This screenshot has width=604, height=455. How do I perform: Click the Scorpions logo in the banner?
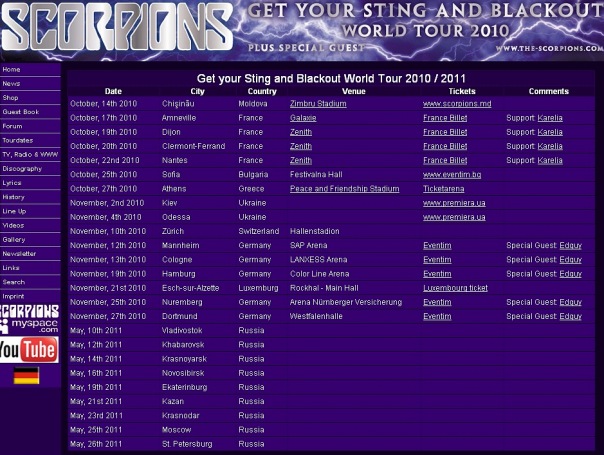pyautogui.click(x=115, y=30)
